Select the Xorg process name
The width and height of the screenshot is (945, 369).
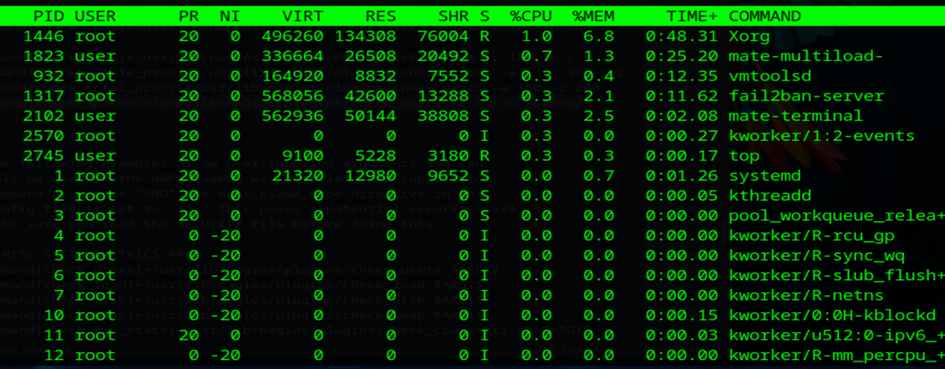pyautogui.click(x=749, y=36)
